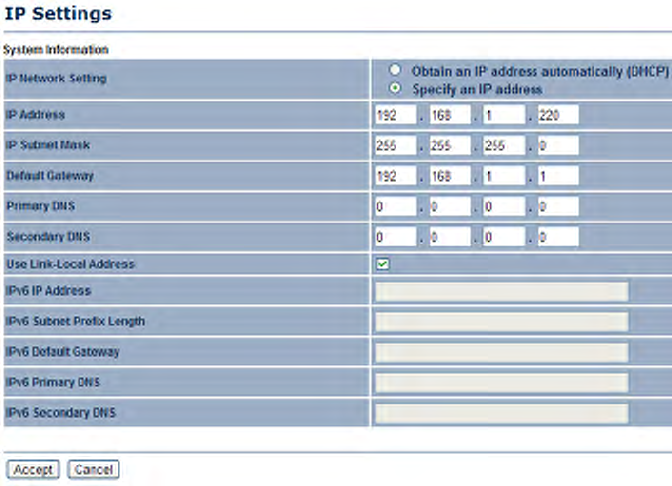Click the IPv6 Primary DNS field

[x=501, y=382]
